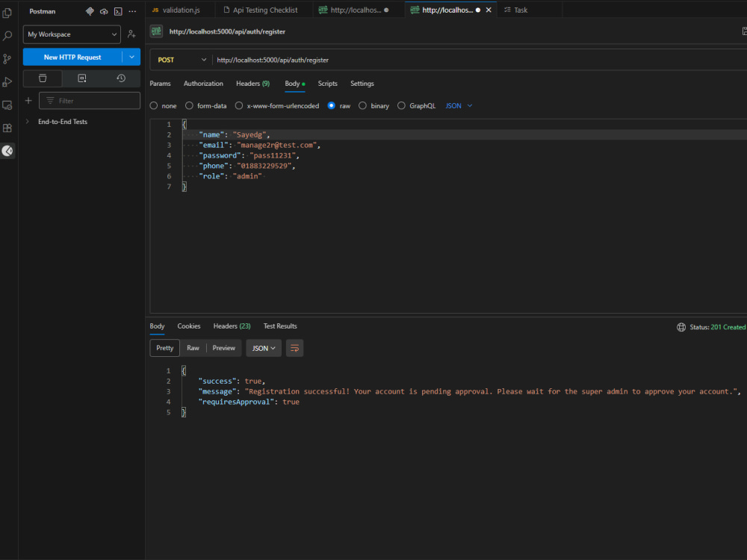Expand the End-to-End Tests collection
The width and height of the screenshot is (747, 560).
[x=27, y=122]
